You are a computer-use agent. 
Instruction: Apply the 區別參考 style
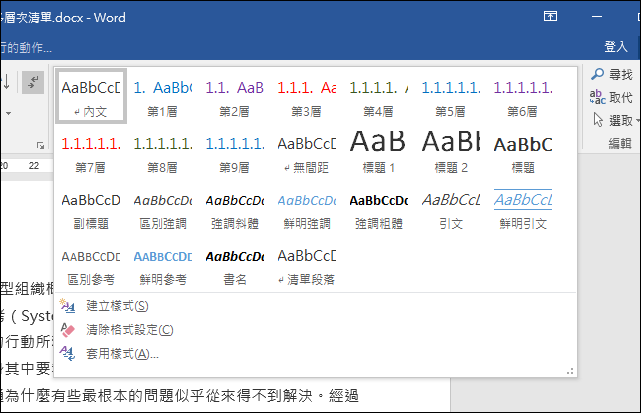[91, 266]
